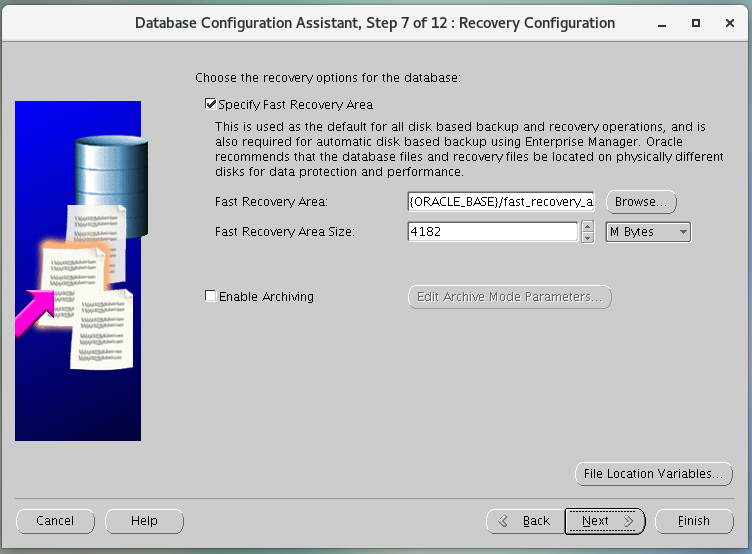Increase recovery area size with up arrow

click(588, 226)
